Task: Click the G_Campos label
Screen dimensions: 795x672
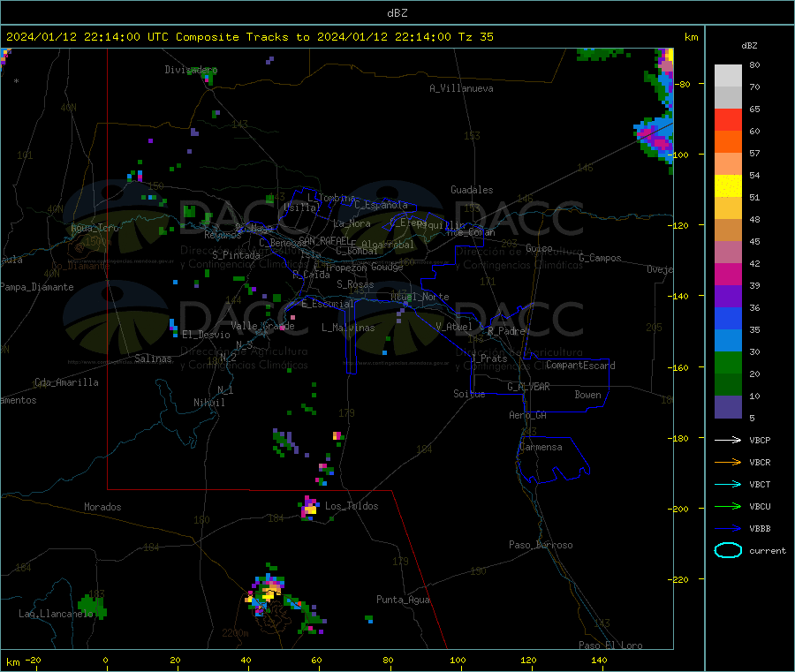Action: [x=600, y=258]
